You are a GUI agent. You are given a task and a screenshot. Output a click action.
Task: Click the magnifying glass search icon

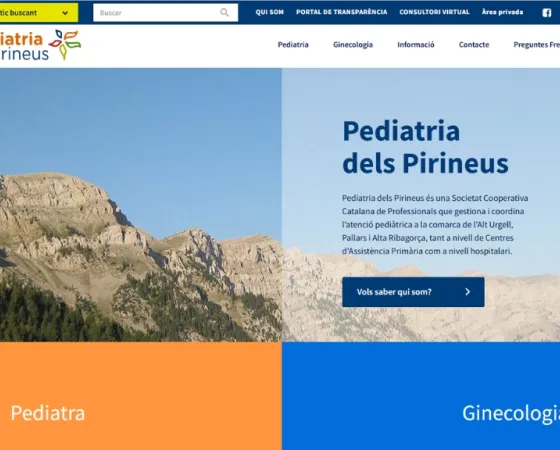(224, 13)
